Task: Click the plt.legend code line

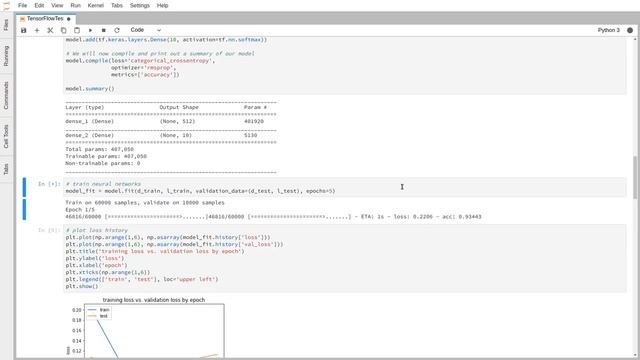Action: [142, 279]
